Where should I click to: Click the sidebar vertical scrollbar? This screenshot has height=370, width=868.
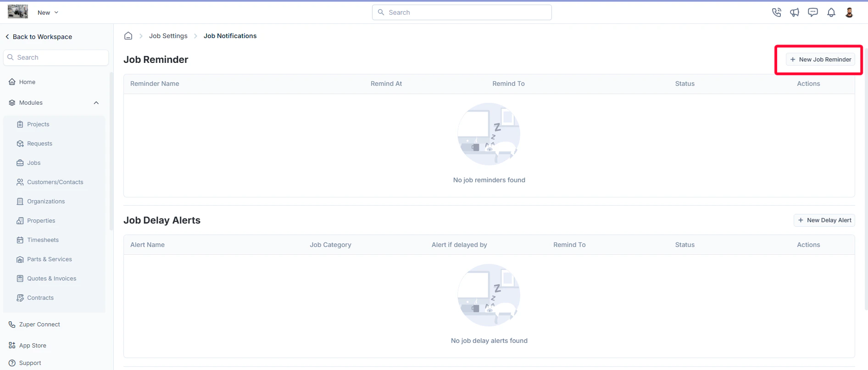(111, 151)
